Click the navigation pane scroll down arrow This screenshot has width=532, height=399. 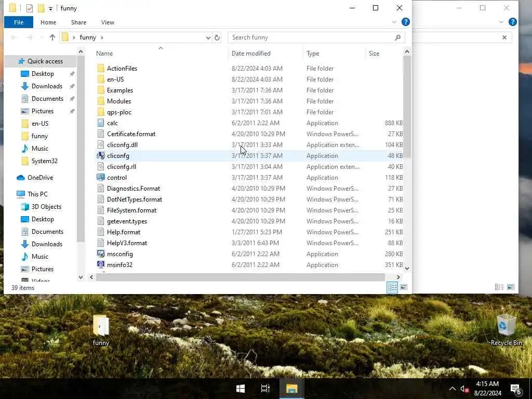[81, 277]
